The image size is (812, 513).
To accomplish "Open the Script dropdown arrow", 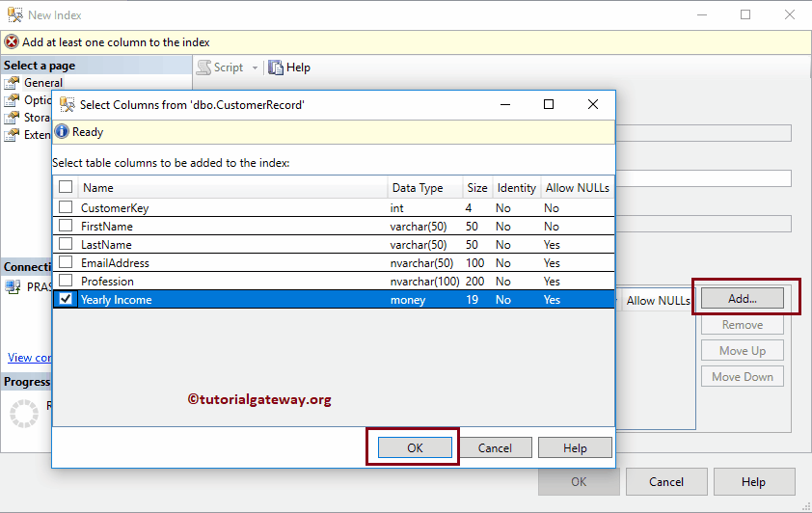I will (255, 67).
